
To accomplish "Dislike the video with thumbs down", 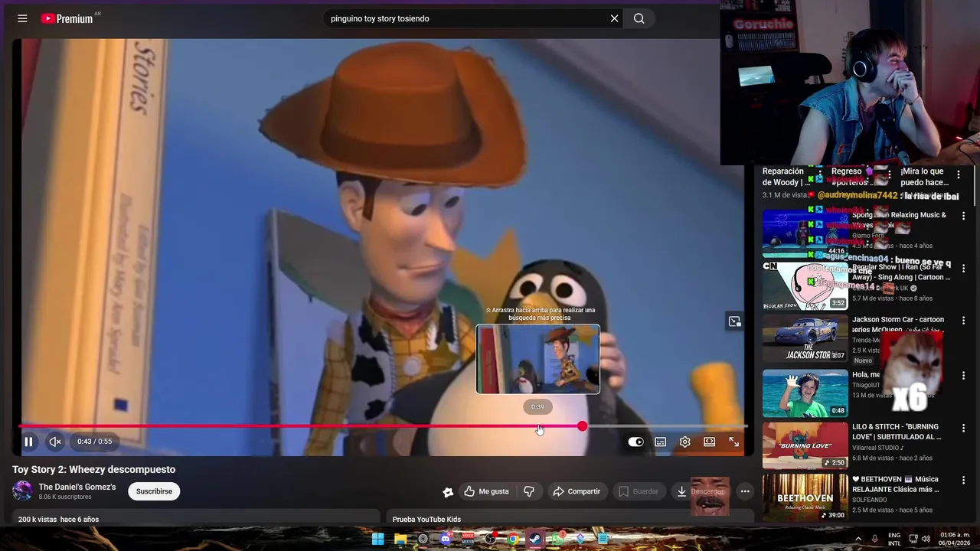I will 528,491.
